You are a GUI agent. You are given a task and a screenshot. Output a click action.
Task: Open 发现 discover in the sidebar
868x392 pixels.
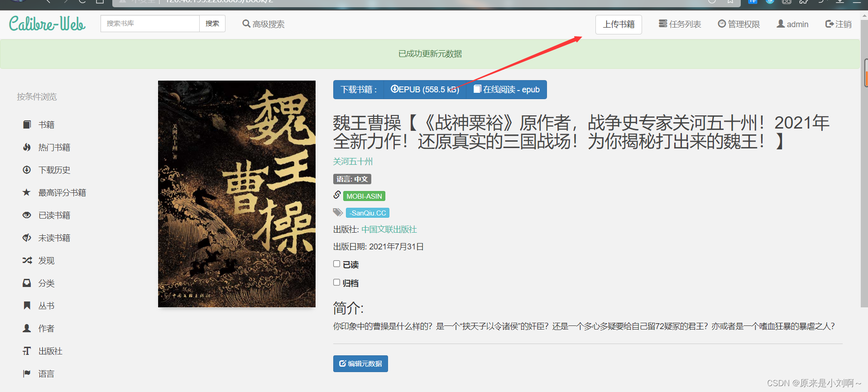(46, 260)
